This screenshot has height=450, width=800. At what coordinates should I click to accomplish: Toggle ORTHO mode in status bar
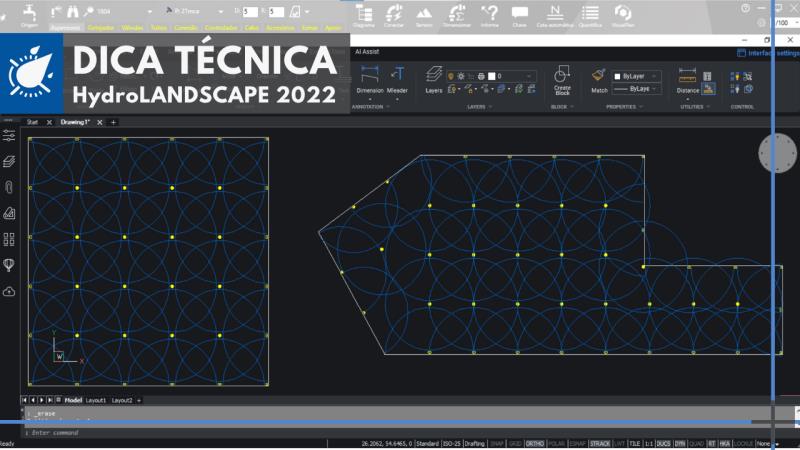tap(535, 444)
